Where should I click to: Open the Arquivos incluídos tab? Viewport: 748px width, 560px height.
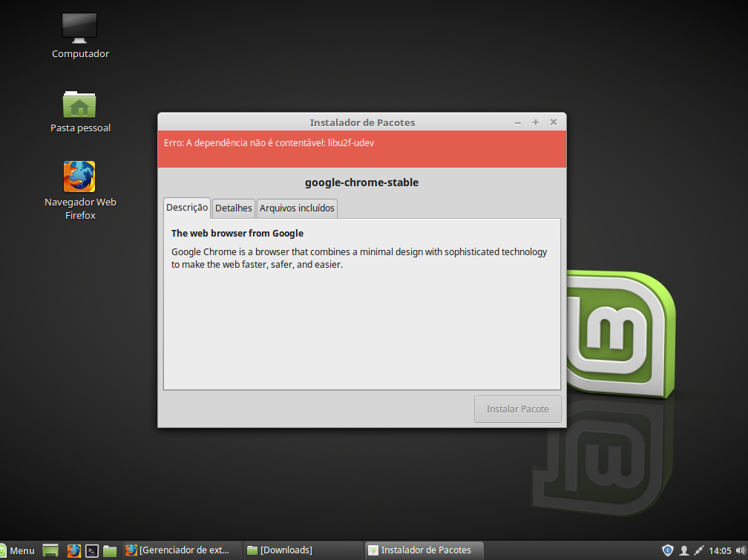coord(297,208)
